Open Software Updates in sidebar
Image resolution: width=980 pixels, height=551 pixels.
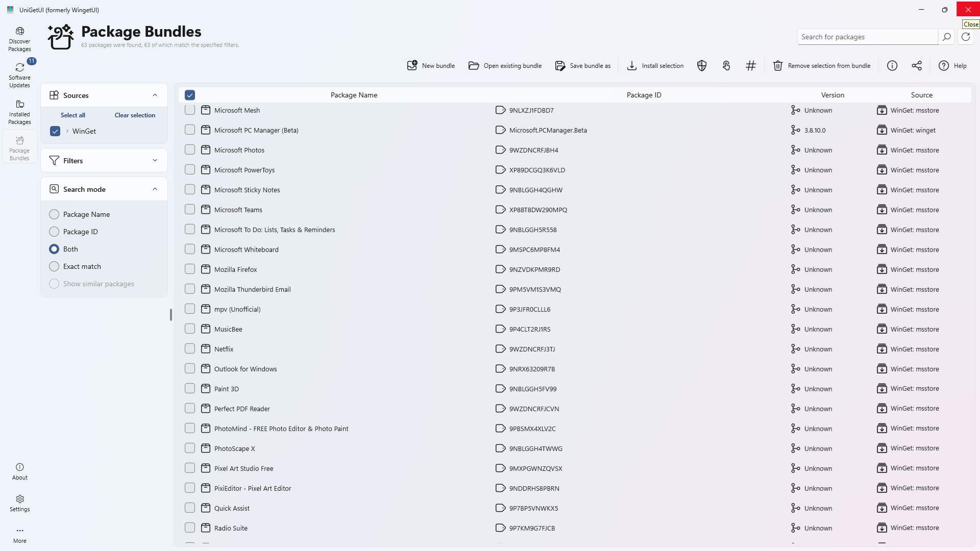point(20,75)
